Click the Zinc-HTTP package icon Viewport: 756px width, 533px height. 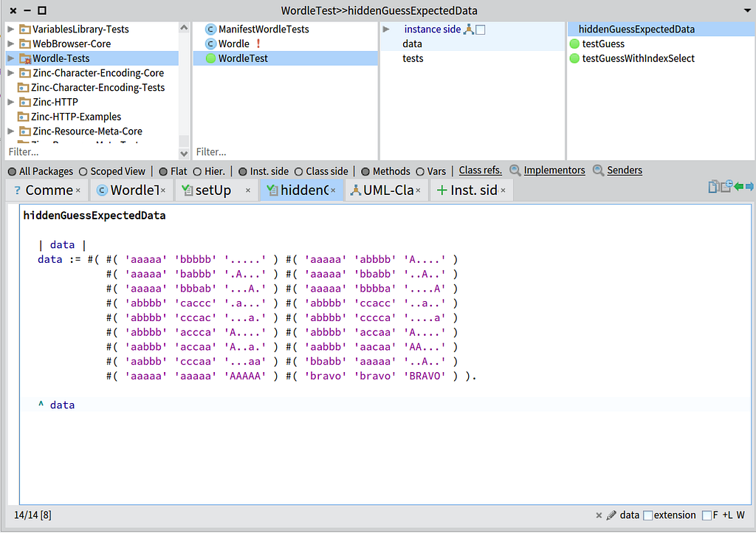pyautogui.click(x=25, y=102)
